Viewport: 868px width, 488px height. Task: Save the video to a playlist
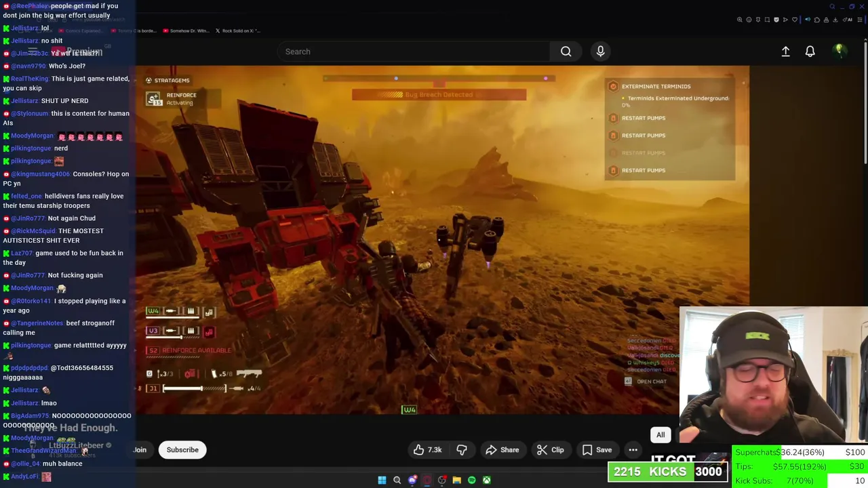[x=597, y=450]
